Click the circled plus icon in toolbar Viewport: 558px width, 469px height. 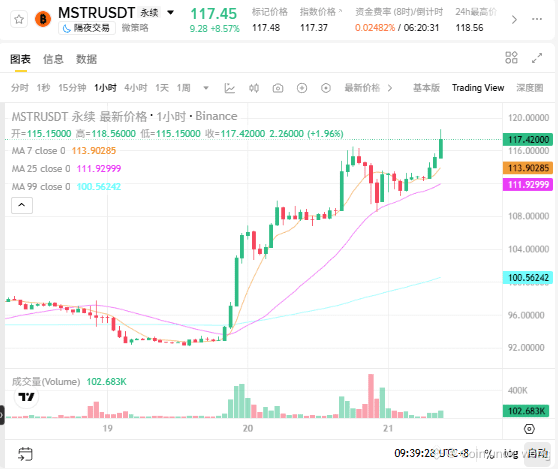[302, 88]
